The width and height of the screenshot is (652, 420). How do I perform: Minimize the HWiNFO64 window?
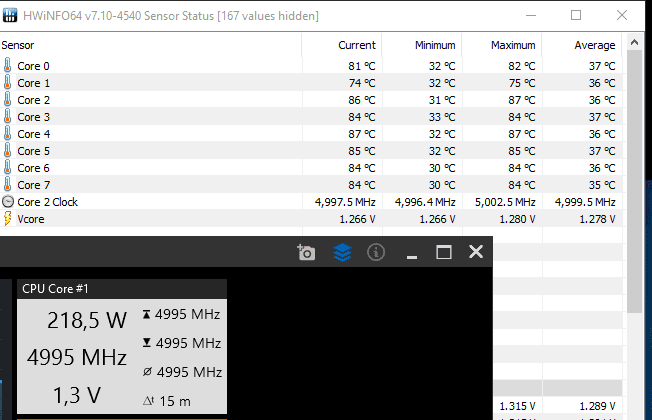tap(531, 16)
